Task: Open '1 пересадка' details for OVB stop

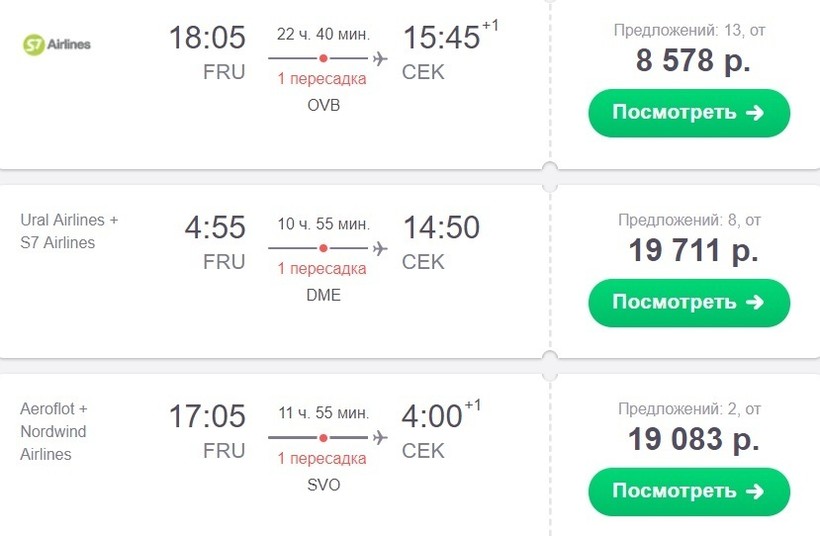Action: coord(322,80)
